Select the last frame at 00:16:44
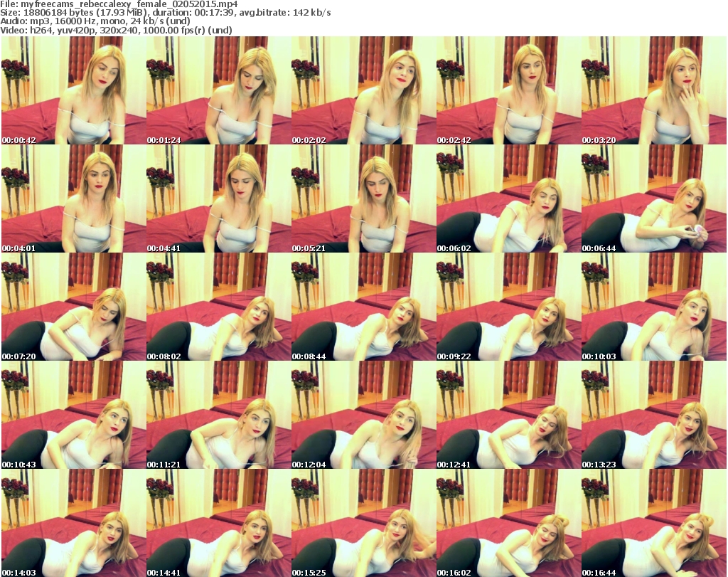The image size is (728, 577). [x=654, y=523]
